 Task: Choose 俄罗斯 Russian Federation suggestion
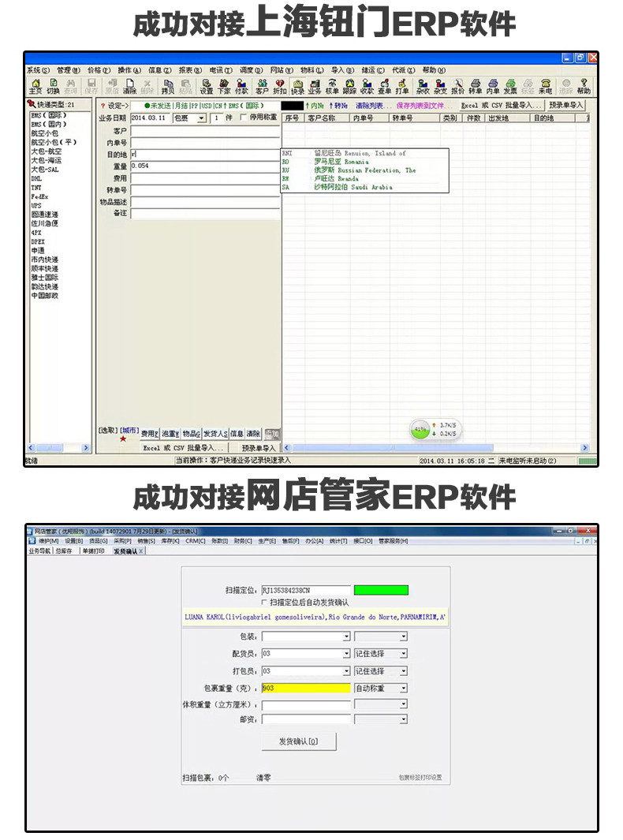[364, 170]
